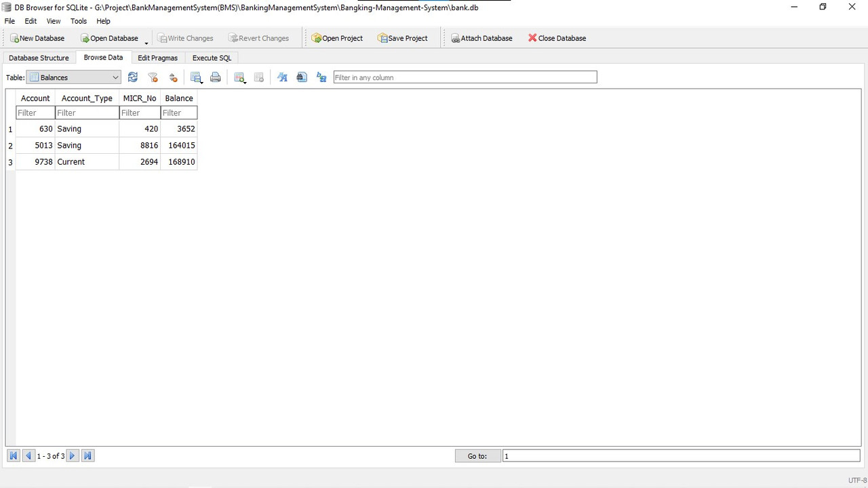Switch to the Edit Pragmas tab

[x=157, y=58]
